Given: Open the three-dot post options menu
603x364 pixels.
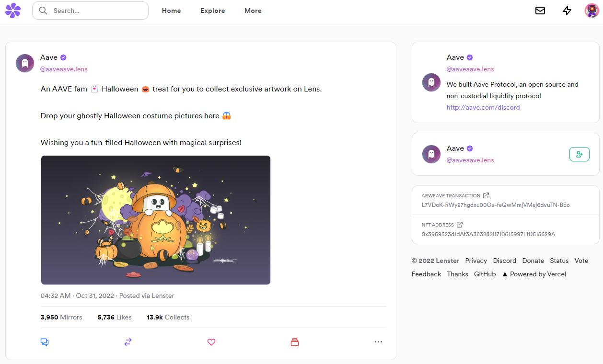Looking at the screenshot, I should (x=378, y=342).
